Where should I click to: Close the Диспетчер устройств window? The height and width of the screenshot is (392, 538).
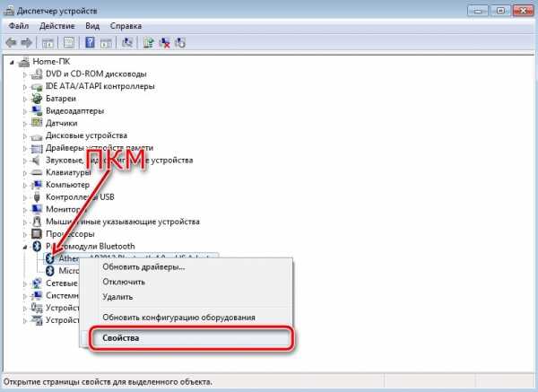click(524, 11)
